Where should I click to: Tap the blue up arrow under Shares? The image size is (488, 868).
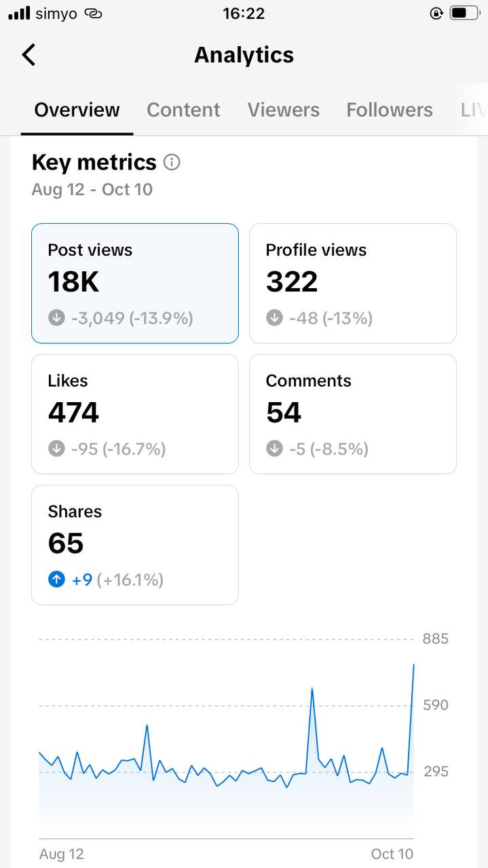(x=56, y=579)
